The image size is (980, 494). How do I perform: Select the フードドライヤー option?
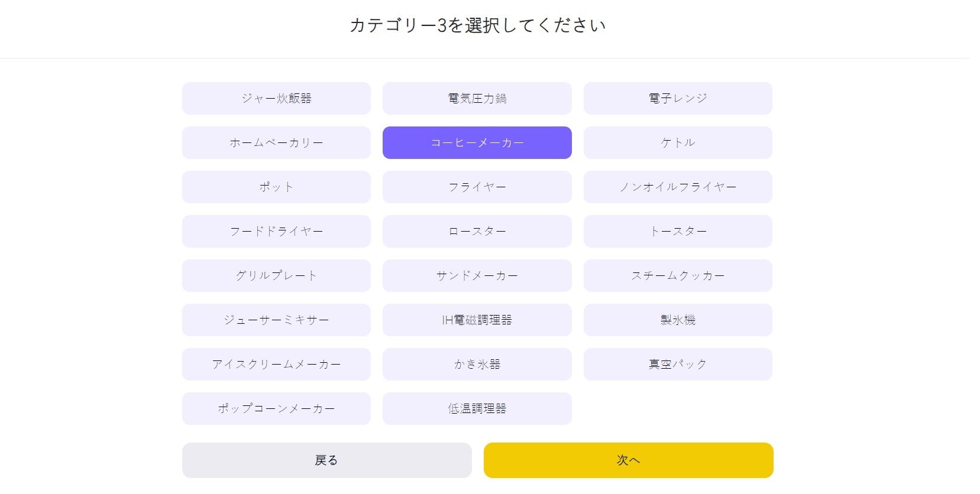[x=276, y=231]
